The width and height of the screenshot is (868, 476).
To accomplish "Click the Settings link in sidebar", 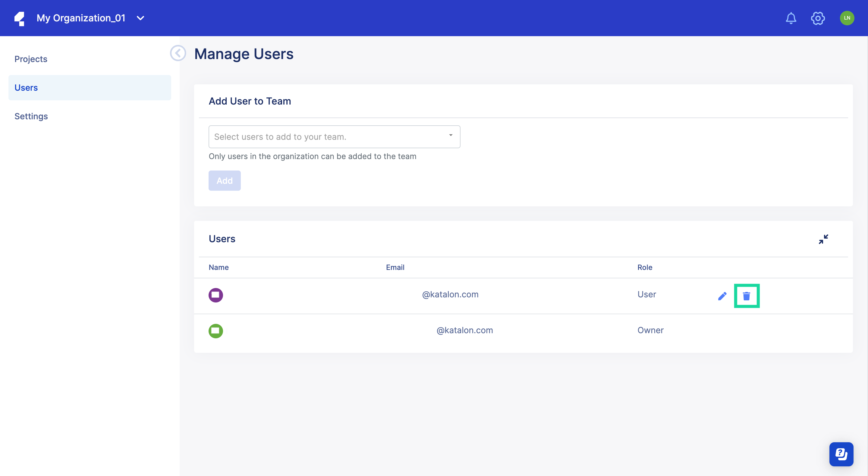I will click(31, 115).
